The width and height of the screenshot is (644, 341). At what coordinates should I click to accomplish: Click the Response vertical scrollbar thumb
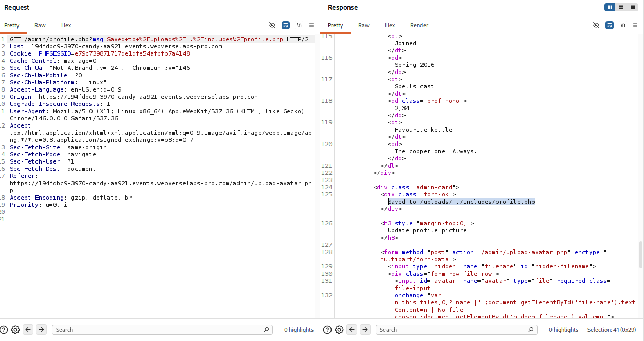coord(640,255)
